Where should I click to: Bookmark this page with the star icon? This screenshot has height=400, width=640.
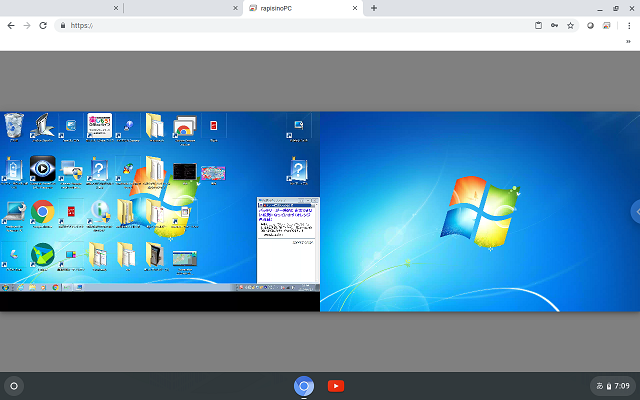(570, 25)
